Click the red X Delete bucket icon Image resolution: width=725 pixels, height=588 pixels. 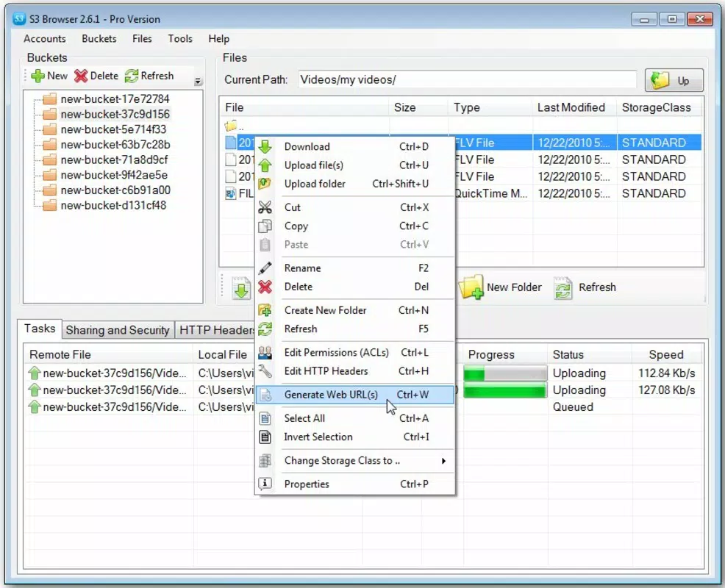(81, 76)
